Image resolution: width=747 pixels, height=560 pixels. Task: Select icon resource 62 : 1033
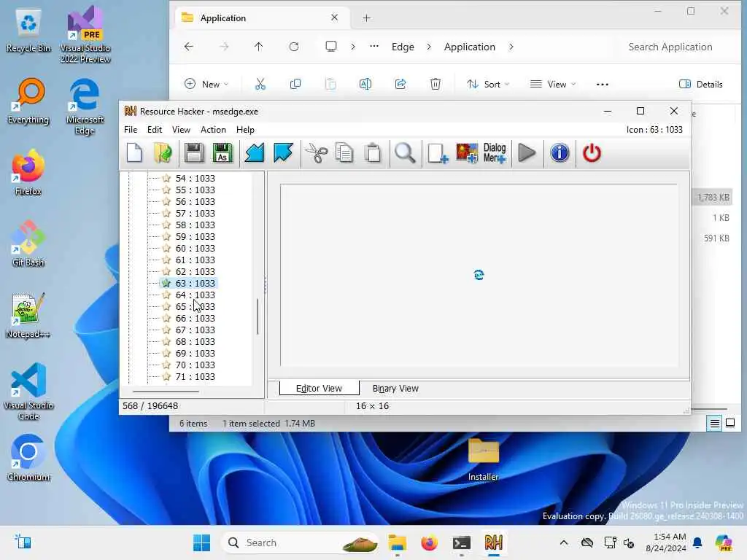[x=195, y=271]
